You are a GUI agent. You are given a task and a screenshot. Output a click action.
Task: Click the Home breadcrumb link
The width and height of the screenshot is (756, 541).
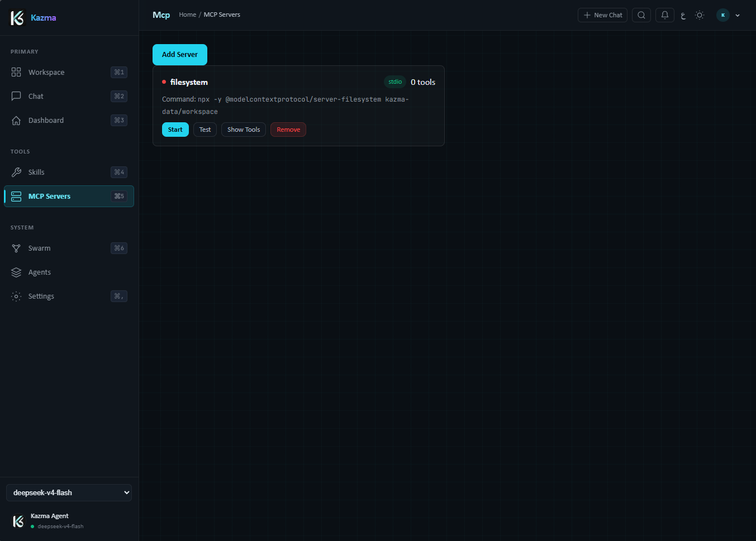pyautogui.click(x=187, y=15)
